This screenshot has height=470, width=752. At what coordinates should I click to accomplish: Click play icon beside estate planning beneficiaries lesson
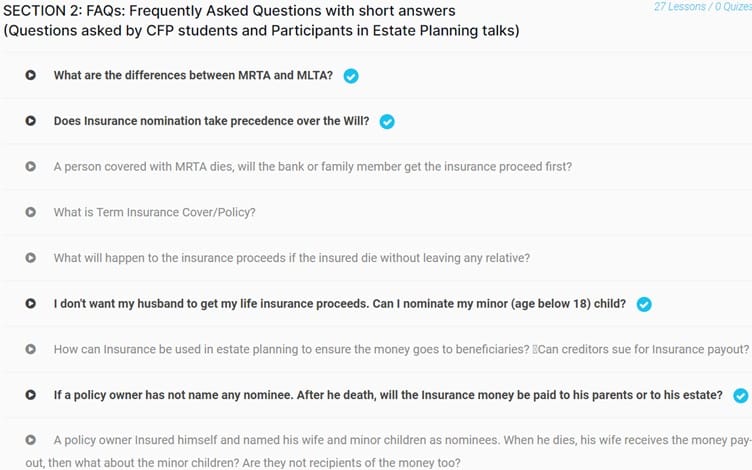click(x=31, y=349)
